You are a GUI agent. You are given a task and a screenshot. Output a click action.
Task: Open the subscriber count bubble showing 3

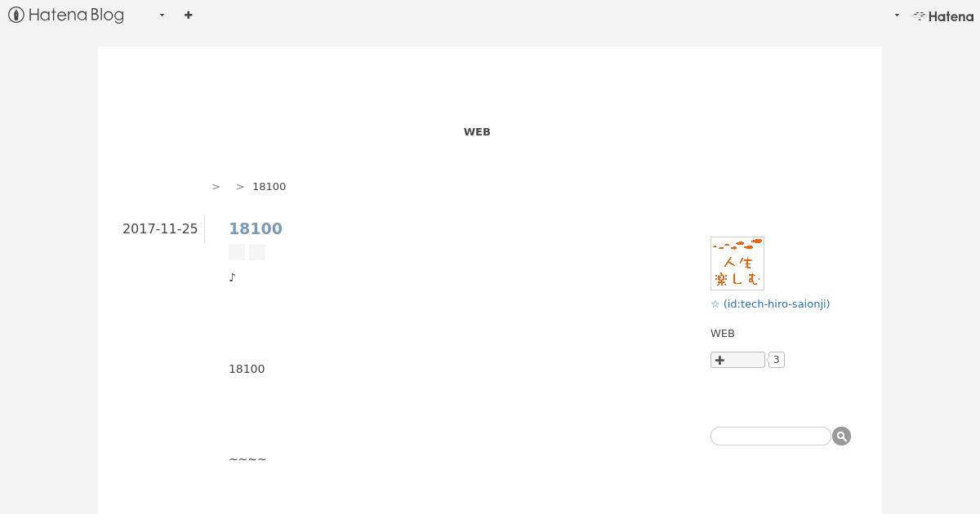[x=777, y=360]
